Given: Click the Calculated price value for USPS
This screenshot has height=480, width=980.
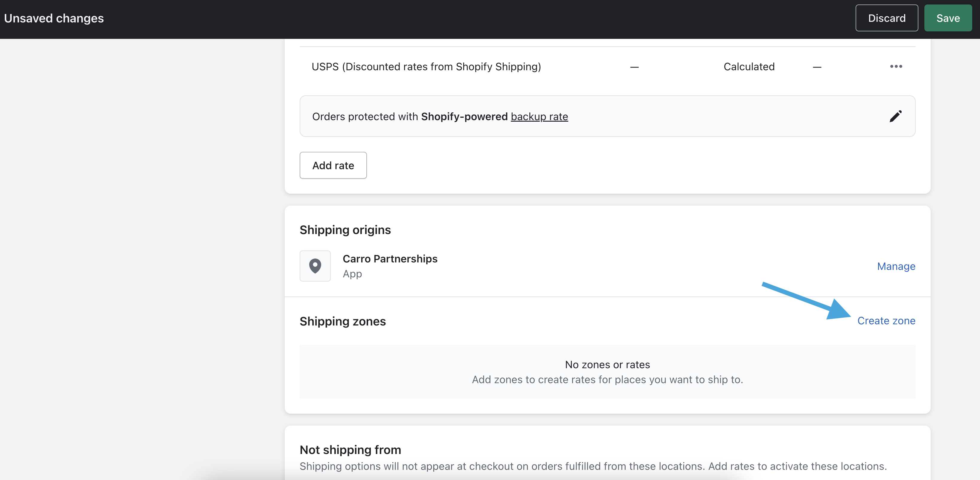Looking at the screenshot, I should (x=749, y=67).
